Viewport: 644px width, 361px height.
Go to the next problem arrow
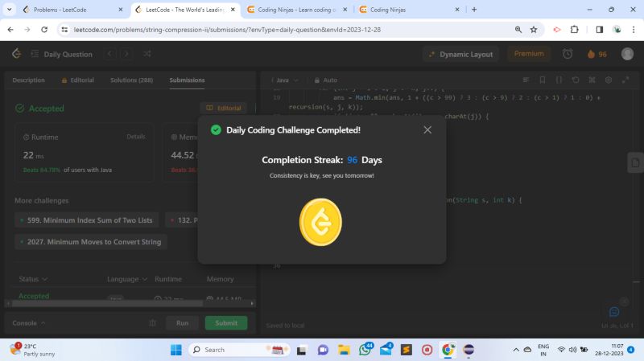point(126,54)
